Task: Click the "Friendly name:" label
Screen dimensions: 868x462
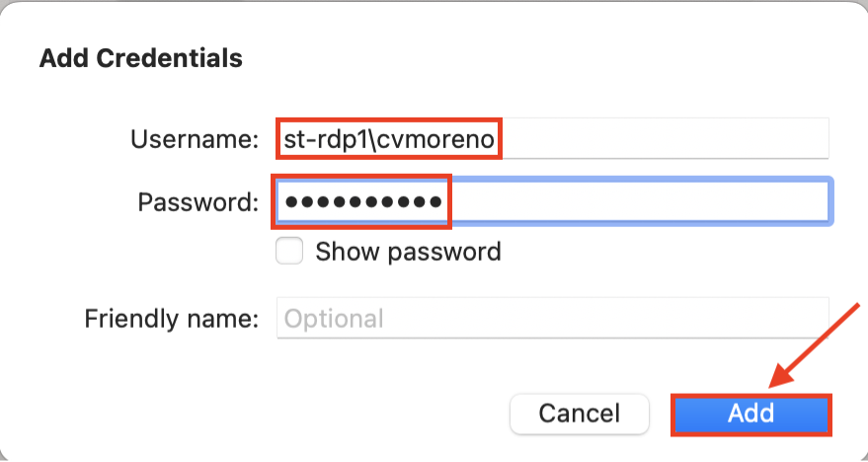Action: pos(171,319)
